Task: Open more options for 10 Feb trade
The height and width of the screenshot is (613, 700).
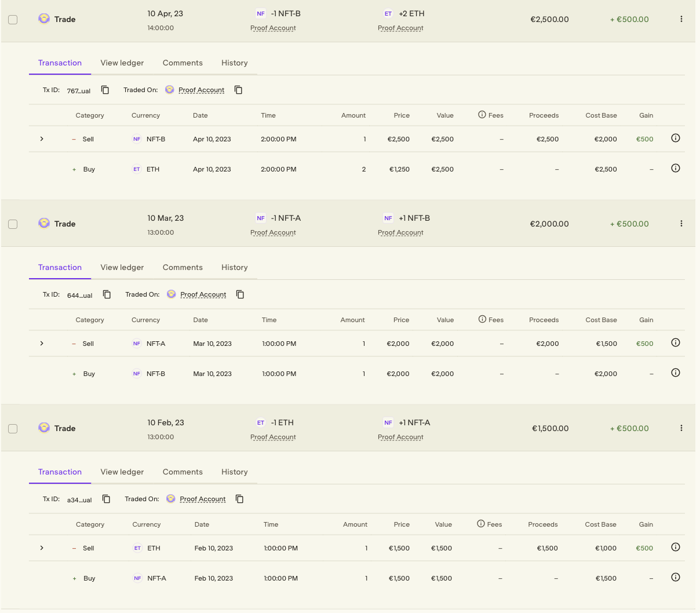Action: [681, 428]
